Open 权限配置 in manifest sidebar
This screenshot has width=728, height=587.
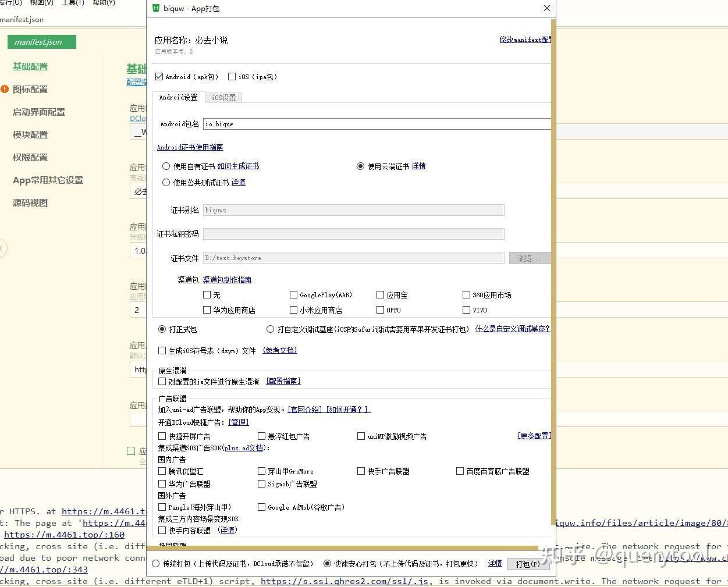click(30, 158)
